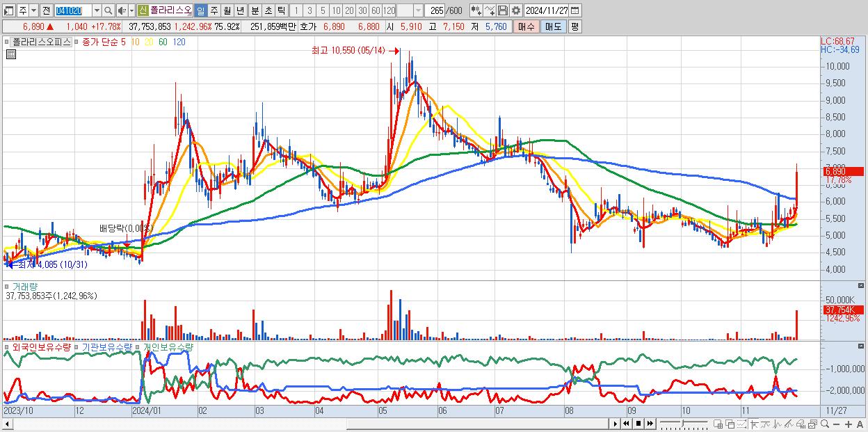Click the green 신 badge icon
Screen dimensions: 868x432
pyautogui.click(x=143, y=10)
